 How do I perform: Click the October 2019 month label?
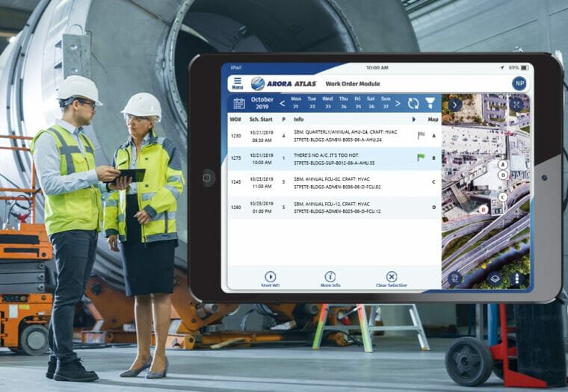point(262,103)
